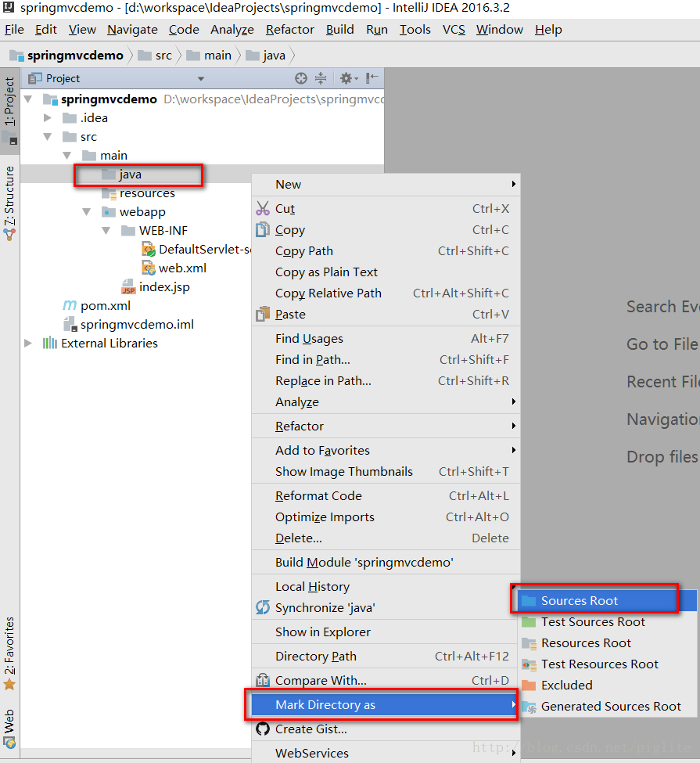
Task: Select Build Module 'springmvcdemo'
Action: [x=386, y=563]
